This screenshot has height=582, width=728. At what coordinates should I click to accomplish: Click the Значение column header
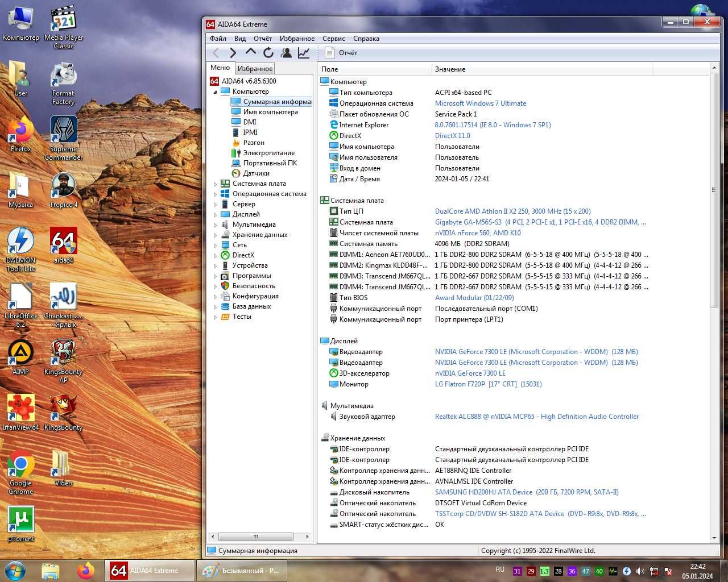(542, 69)
